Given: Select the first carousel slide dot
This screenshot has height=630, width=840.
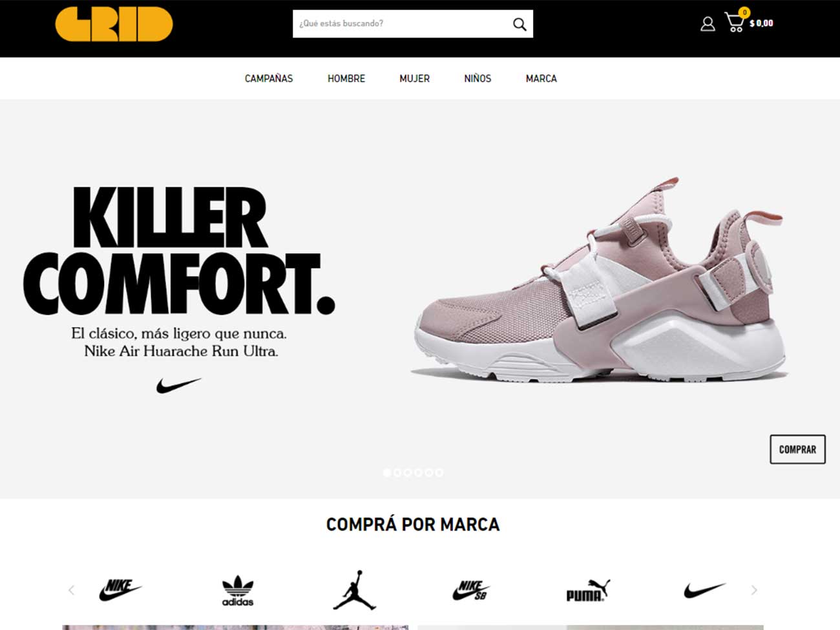Looking at the screenshot, I should 387,473.
